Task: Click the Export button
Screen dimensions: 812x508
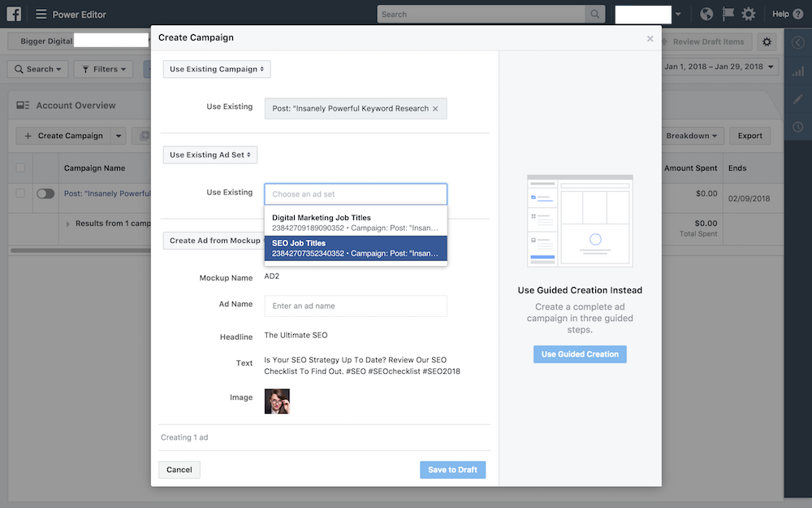Action: coord(749,136)
